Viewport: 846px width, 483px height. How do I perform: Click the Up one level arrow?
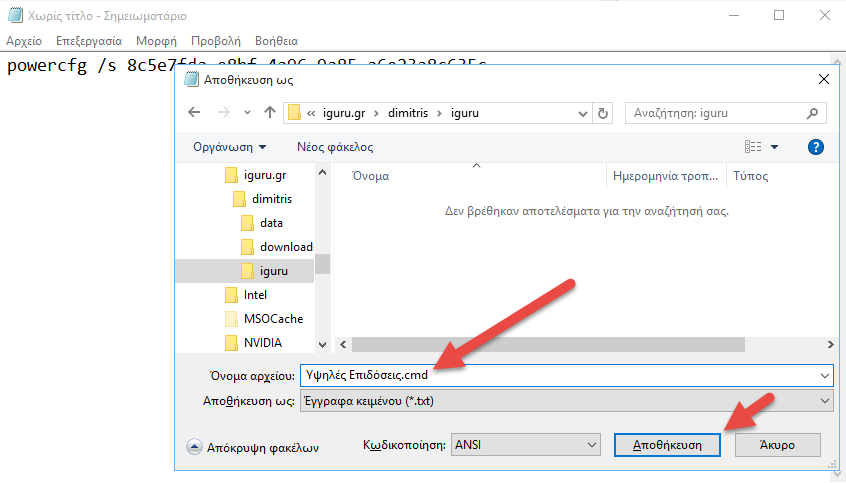(x=269, y=113)
